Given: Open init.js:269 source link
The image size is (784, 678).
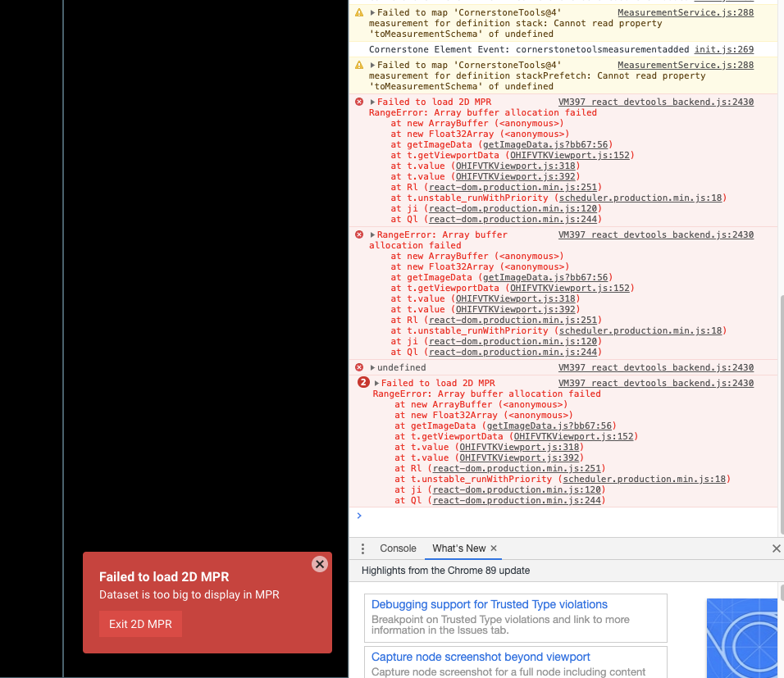Looking at the screenshot, I should (724, 49).
